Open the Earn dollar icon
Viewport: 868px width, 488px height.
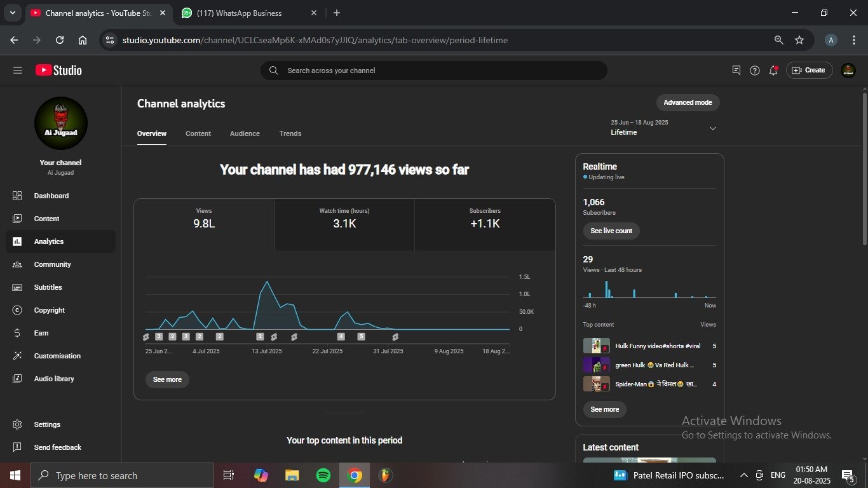(17, 333)
